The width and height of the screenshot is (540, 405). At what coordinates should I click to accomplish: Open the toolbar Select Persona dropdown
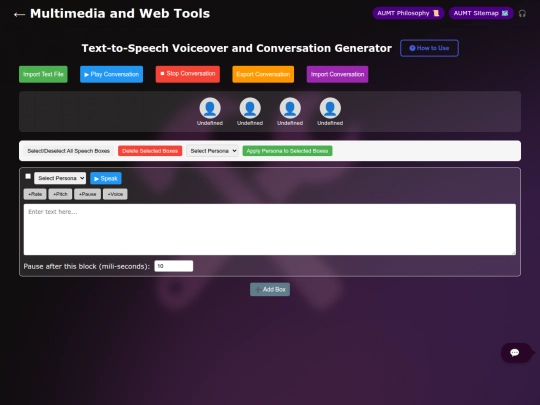pos(212,151)
